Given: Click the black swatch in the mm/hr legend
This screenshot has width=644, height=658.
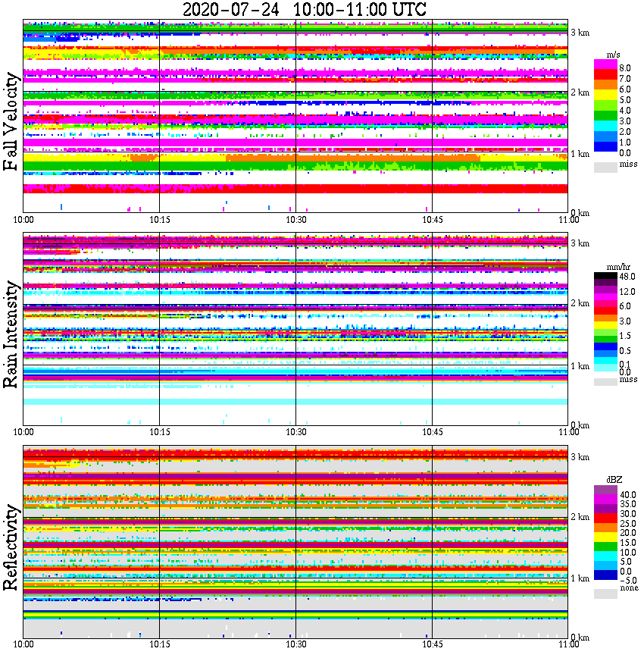Looking at the screenshot, I should pyautogui.click(x=605, y=276).
